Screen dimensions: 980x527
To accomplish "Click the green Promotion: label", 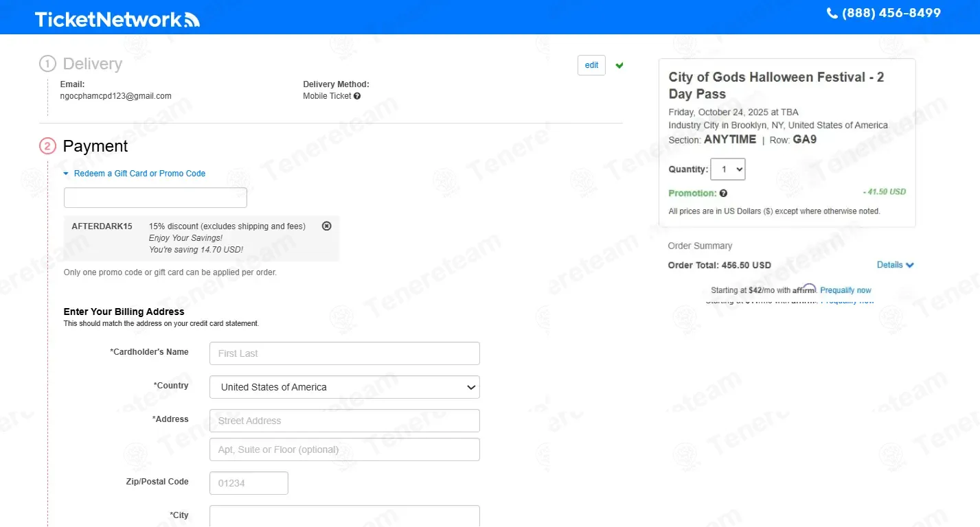I will (x=692, y=194).
